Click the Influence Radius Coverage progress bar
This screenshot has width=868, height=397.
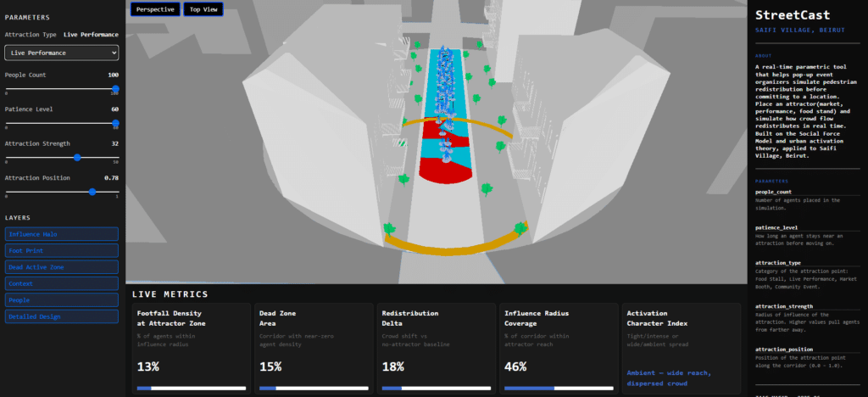click(557, 389)
